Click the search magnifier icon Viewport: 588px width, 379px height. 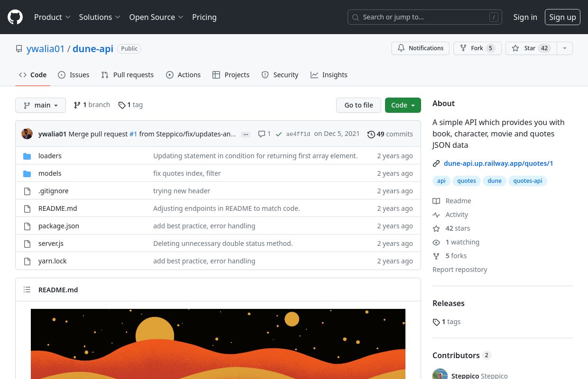[x=356, y=17]
